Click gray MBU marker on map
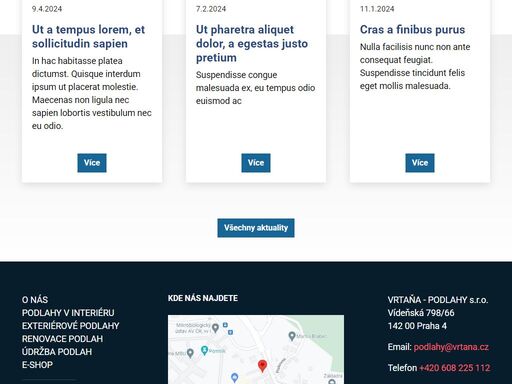The height and width of the screenshot is (384, 512). (x=190, y=353)
